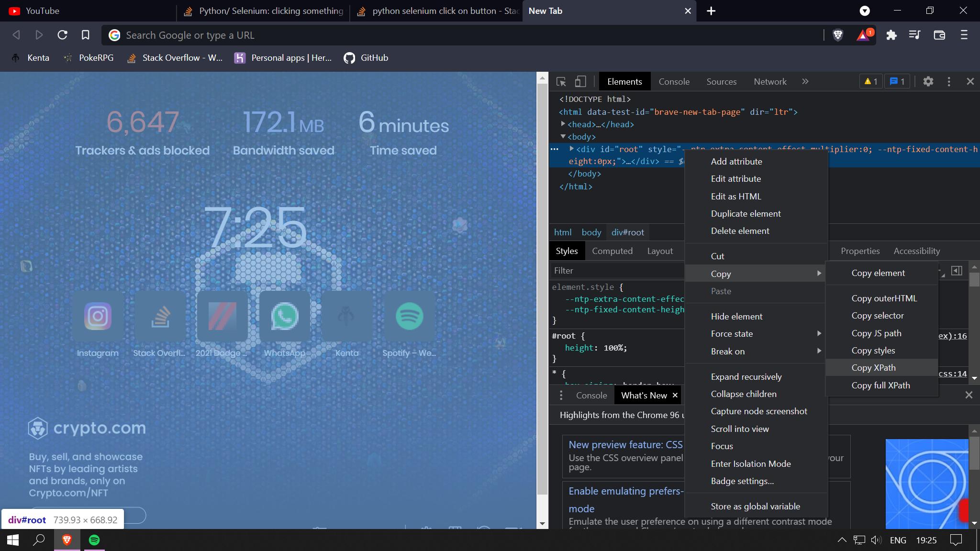The width and height of the screenshot is (980, 551).
Task: Choose Copy full XPath
Action: [882, 386]
